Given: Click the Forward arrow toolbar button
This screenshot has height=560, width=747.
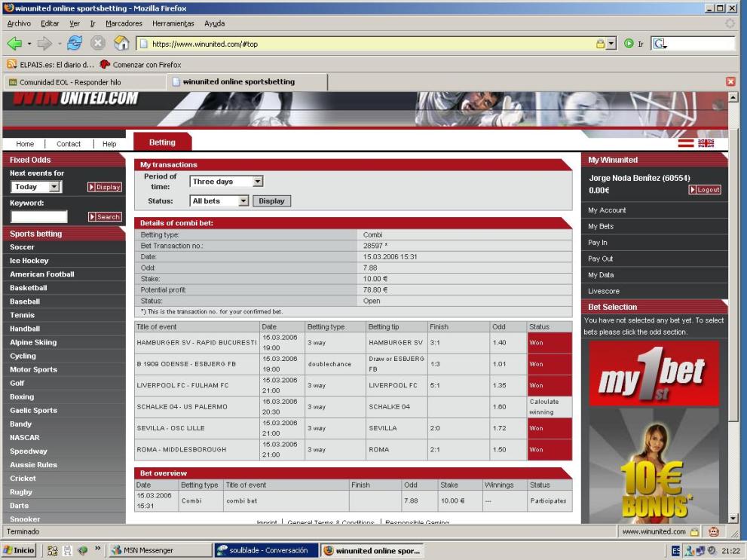Looking at the screenshot, I should (44, 44).
